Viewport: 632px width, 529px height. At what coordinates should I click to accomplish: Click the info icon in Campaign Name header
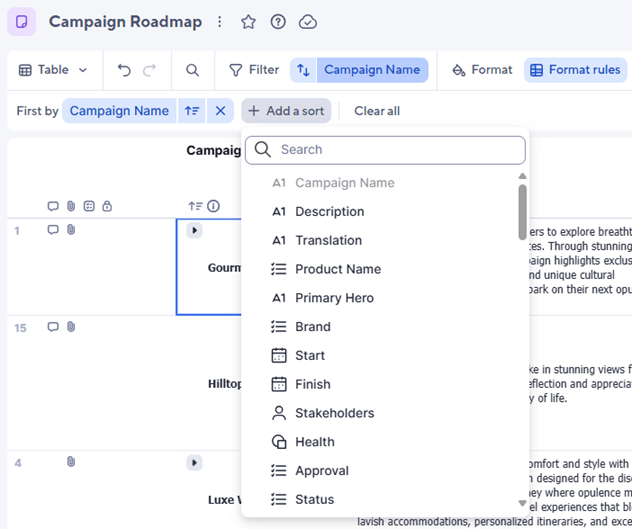tap(213, 206)
